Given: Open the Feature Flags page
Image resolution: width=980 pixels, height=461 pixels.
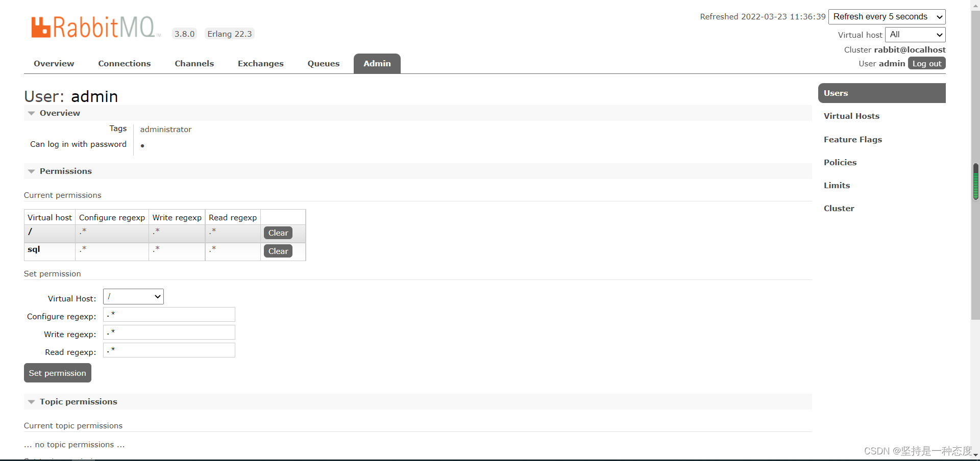Looking at the screenshot, I should coord(853,139).
